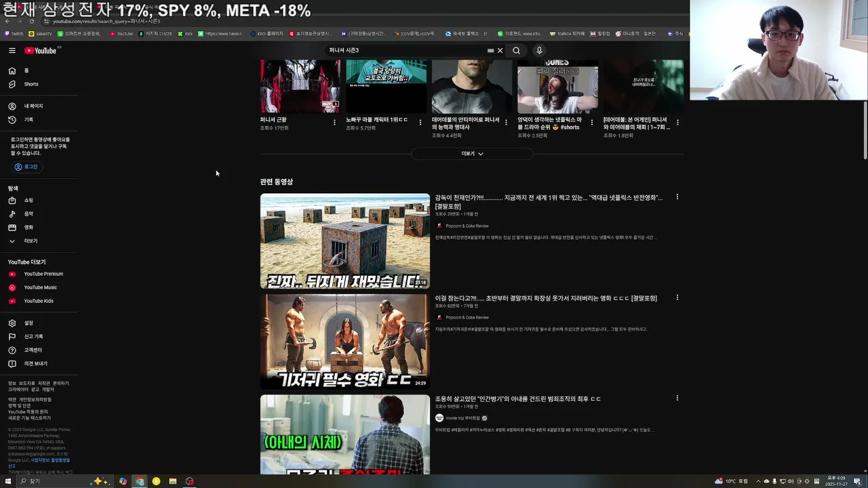Screen dimensions: 868x488
Task: Open video title 이걸 참는다고
Action: (546, 298)
